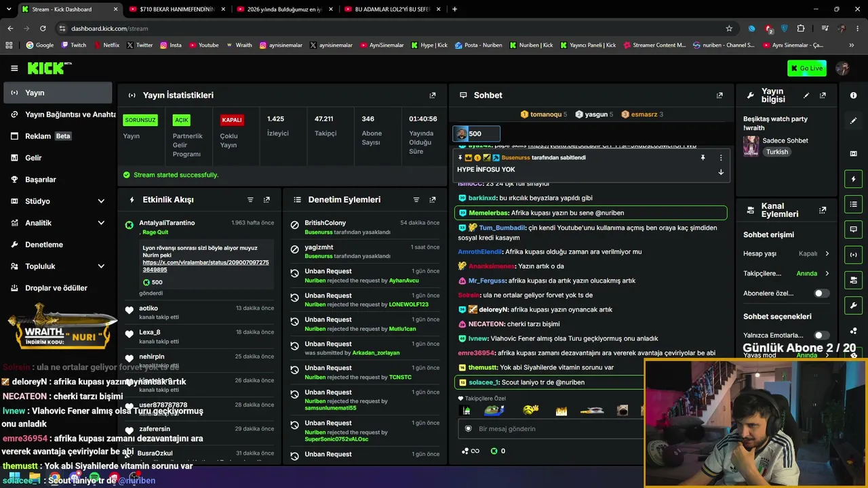The image size is (868, 488).
Task: Pop out the Sohbet chat panel
Action: [x=719, y=96]
